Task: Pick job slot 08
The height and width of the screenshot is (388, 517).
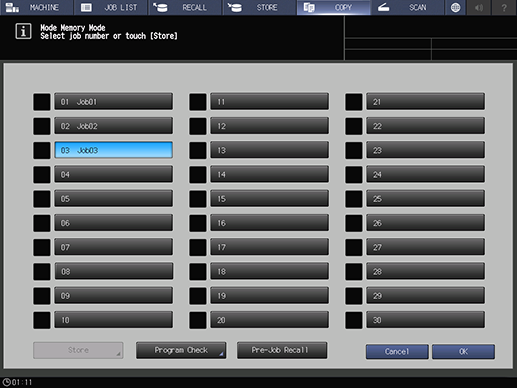Action: tap(114, 271)
